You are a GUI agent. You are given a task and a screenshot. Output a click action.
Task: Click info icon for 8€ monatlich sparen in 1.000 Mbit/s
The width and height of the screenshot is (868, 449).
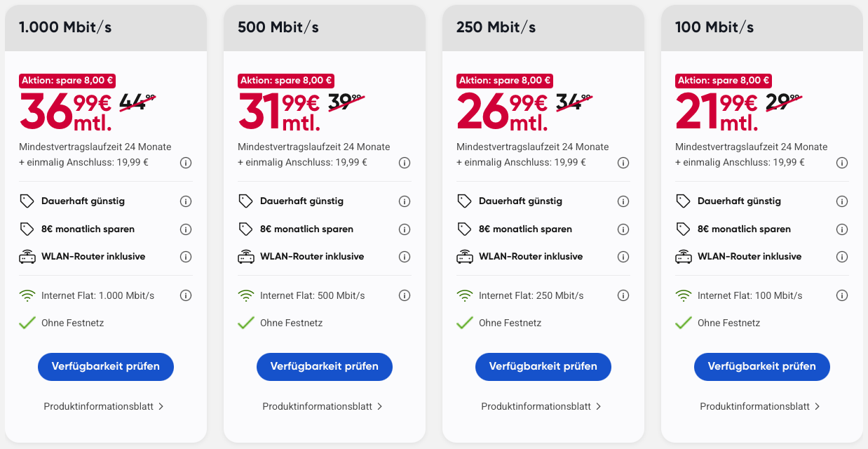tap(186, 229)
